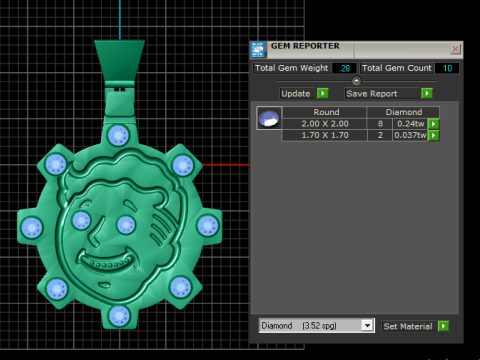Click the quantity 2 cell
This screenshot has height=360, width=480.
[x=380, y=135]
